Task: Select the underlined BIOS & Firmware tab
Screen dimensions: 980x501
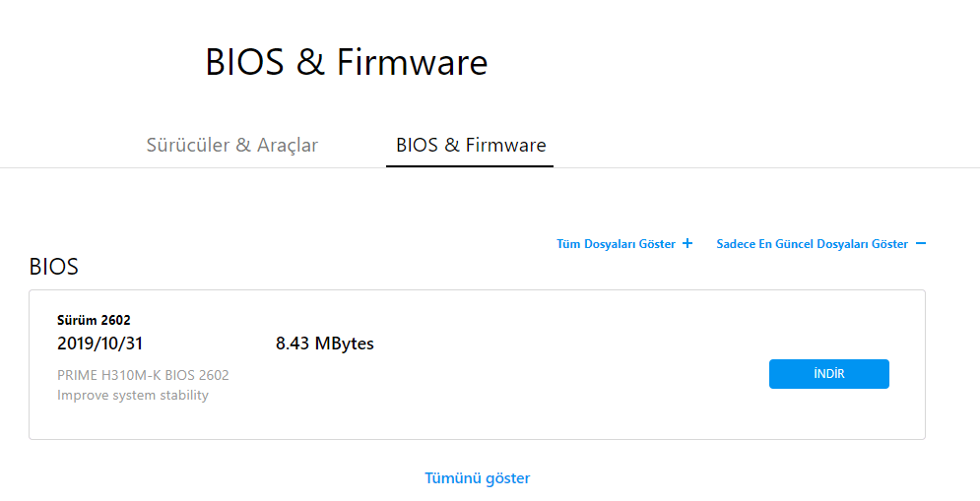Action: (x=471, y=146)
